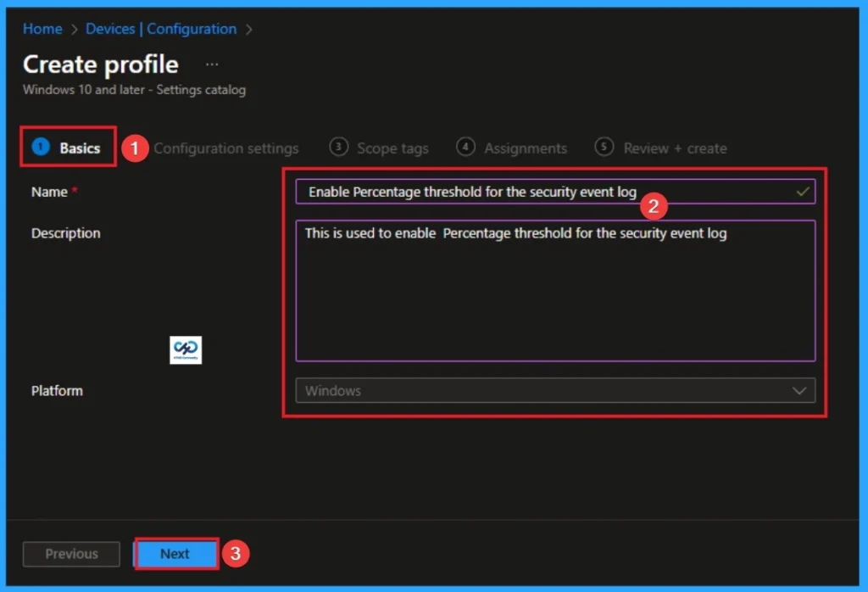Click the dropdown arrow showing Windows
This screenshot has height=592, width=868.
799,390
